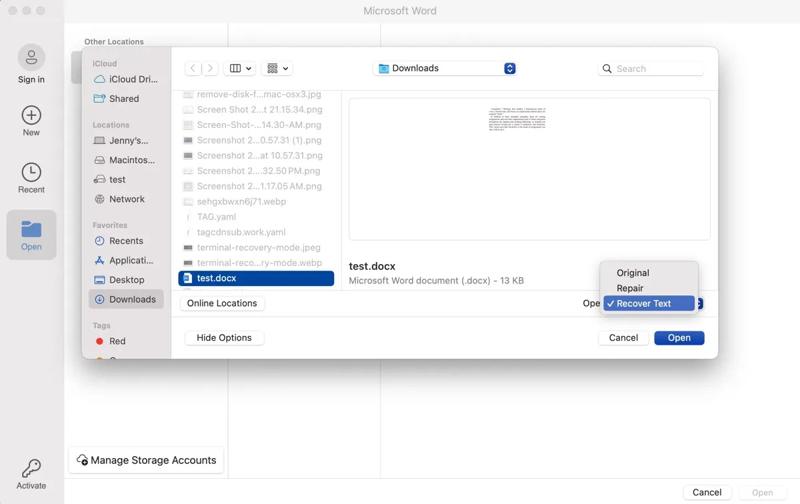Screen dimensions: 800x504
Task: Click terminal-reco...ry-mode.webp file
Action: point(256,263)
